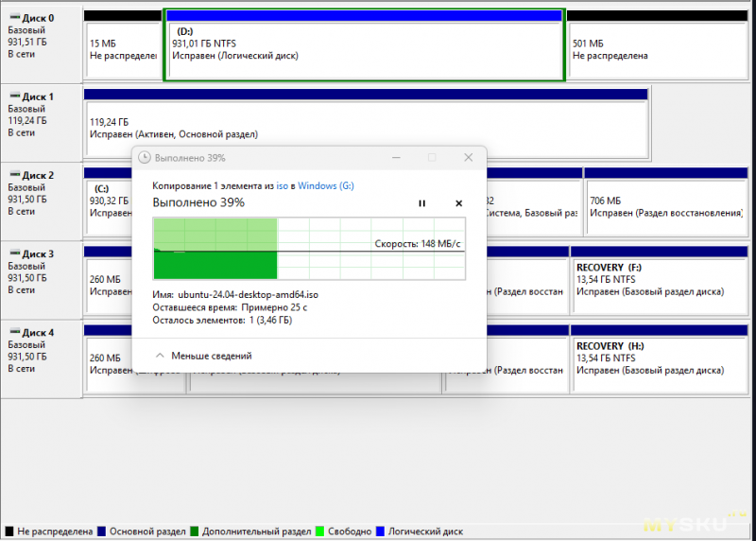Pause the file copy operation
The width and height of the screenshot is (756, 541).
click(x=422, y=203)
